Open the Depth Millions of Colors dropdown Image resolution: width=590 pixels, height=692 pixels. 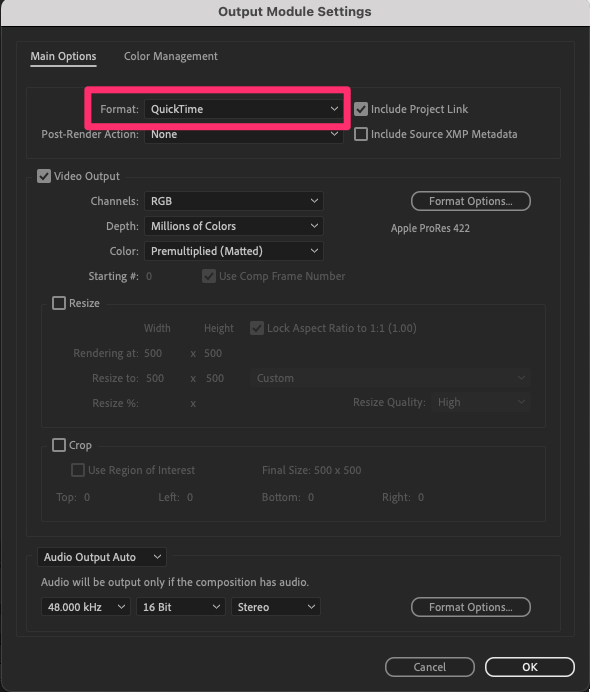[234, 226]
